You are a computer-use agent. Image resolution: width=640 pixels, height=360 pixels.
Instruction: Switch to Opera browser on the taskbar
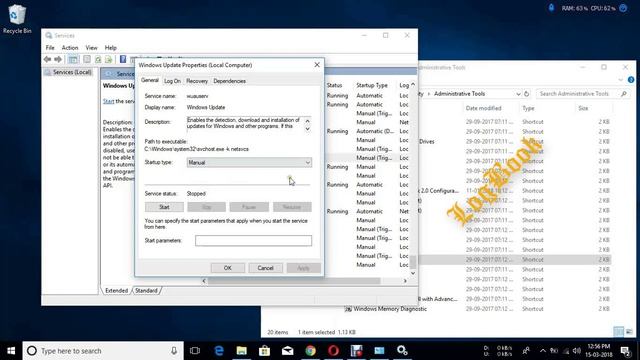tap(333, 351)
